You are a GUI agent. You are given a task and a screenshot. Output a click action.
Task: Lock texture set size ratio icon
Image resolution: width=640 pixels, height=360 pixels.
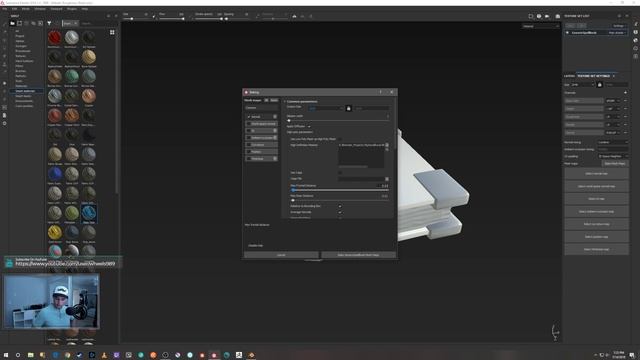[x=600, y=84]
